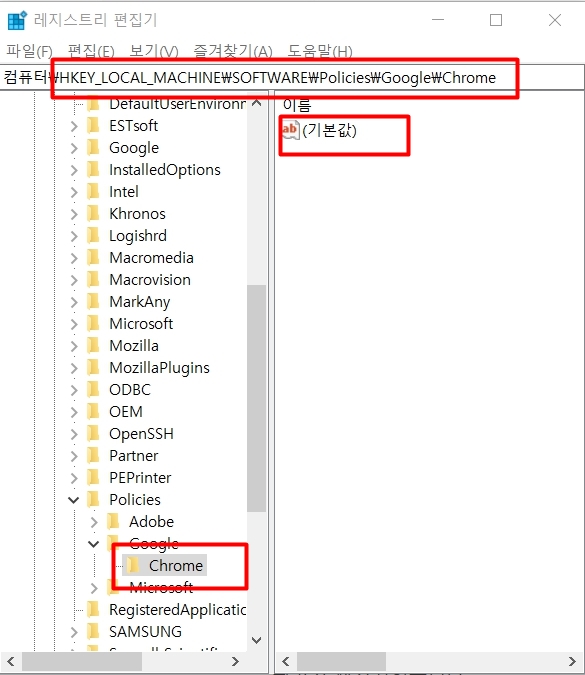Select the Policies folder icon
This screenshot has height=675, width=585.
point(93,499)
